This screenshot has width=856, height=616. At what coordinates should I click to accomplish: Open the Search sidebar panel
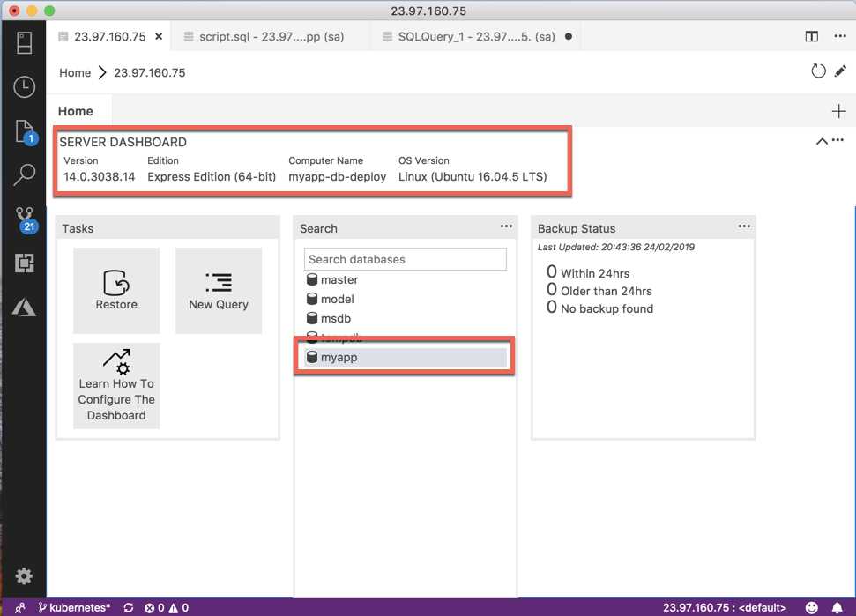(24, 174)
